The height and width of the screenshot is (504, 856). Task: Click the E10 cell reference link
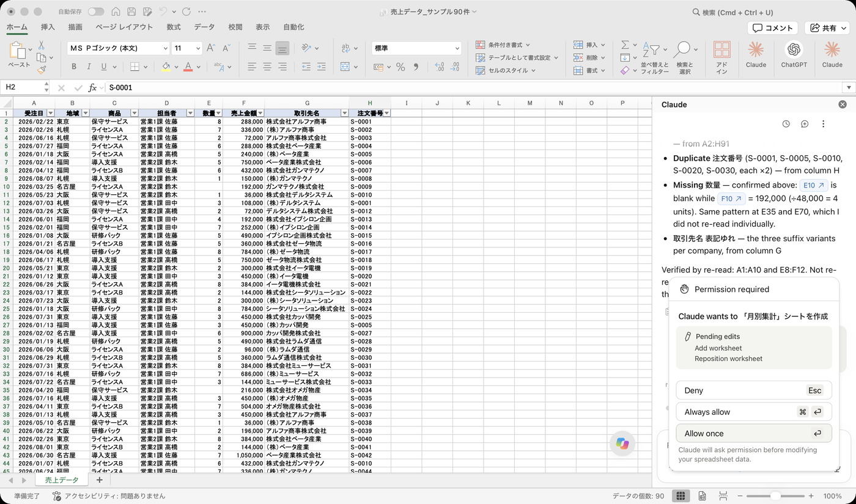814,185
